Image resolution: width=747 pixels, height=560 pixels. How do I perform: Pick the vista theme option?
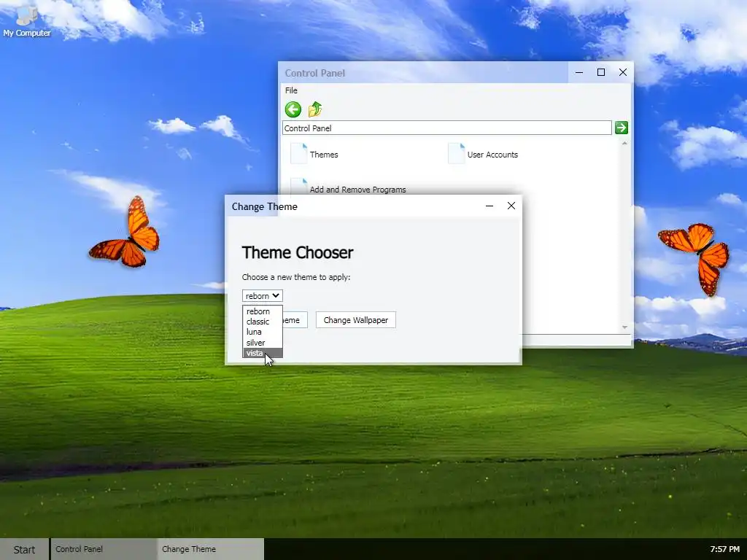pos(263,353)
